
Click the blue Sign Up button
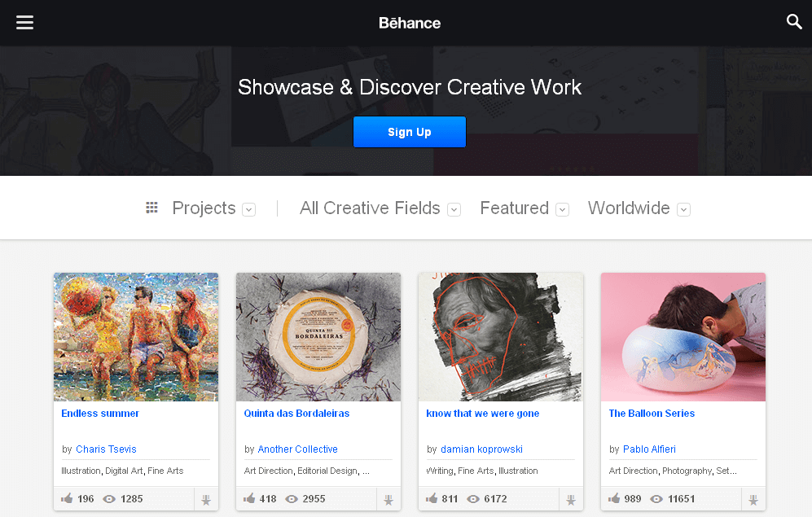click(x=410, y=132)
